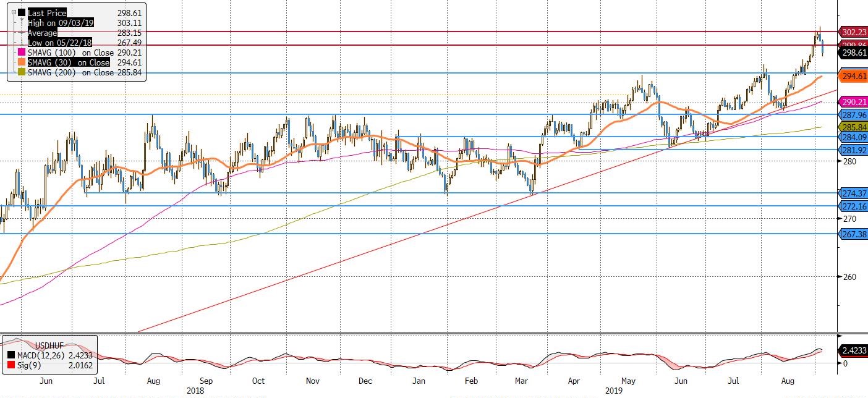Click the orange SMAVG (30) color swatch
Screen dimensions: 868x398
pyautogui.click(x=22, y=62)
